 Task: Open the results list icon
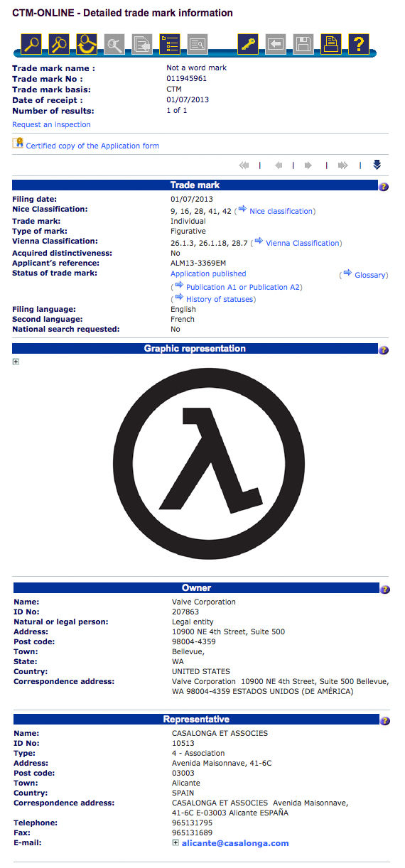[x=170, y=45]
